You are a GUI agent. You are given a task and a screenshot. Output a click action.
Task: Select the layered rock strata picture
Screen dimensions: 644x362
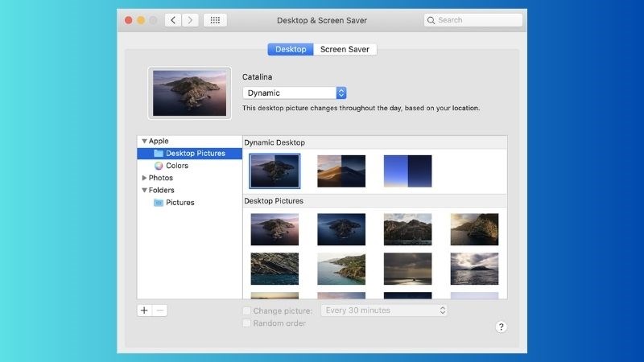275,269
